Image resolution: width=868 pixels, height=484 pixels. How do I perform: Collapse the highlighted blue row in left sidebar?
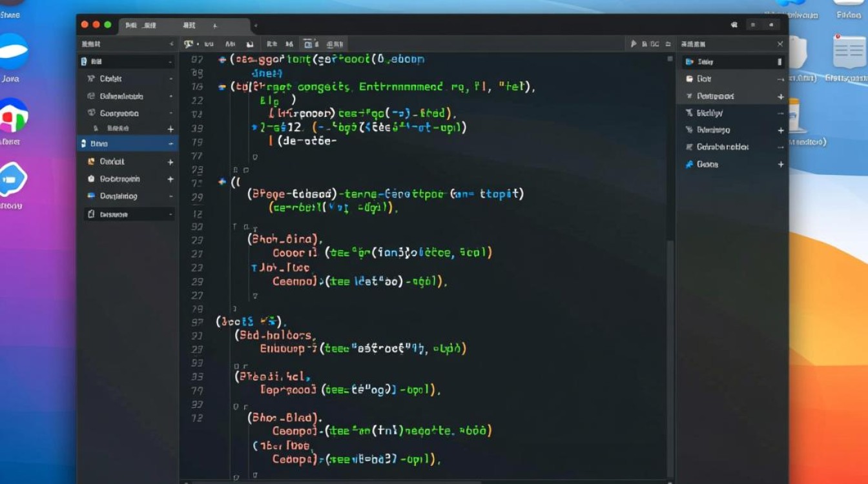[x=170, y=144]
